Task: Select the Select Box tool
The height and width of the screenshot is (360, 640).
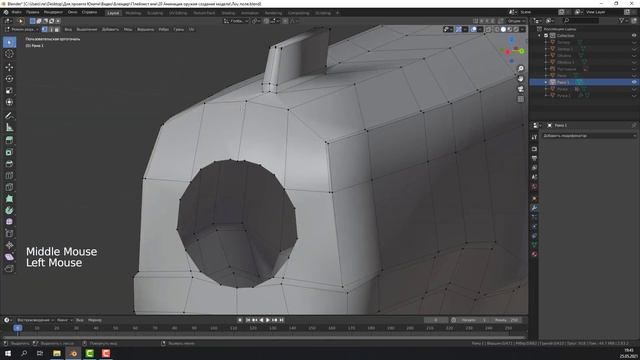Action: 9,42
